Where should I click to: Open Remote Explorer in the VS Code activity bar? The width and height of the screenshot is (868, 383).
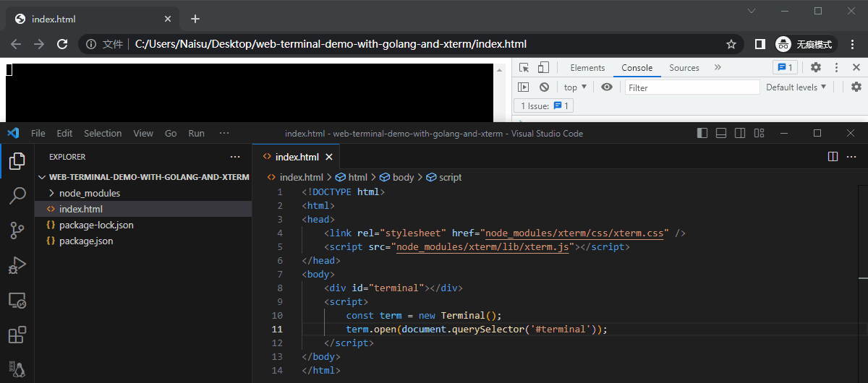[x=17, y=301]
